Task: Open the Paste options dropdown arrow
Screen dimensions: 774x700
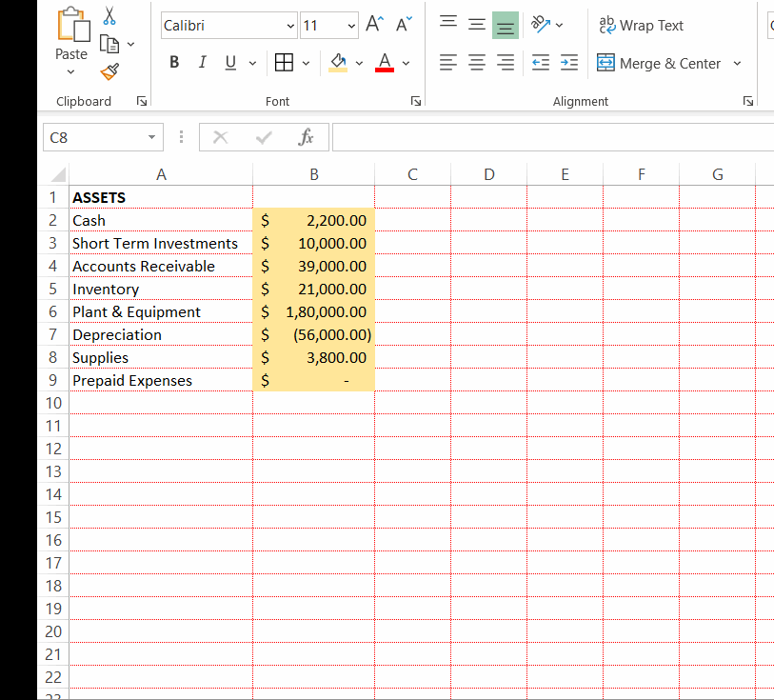Action: click(70, 70)
